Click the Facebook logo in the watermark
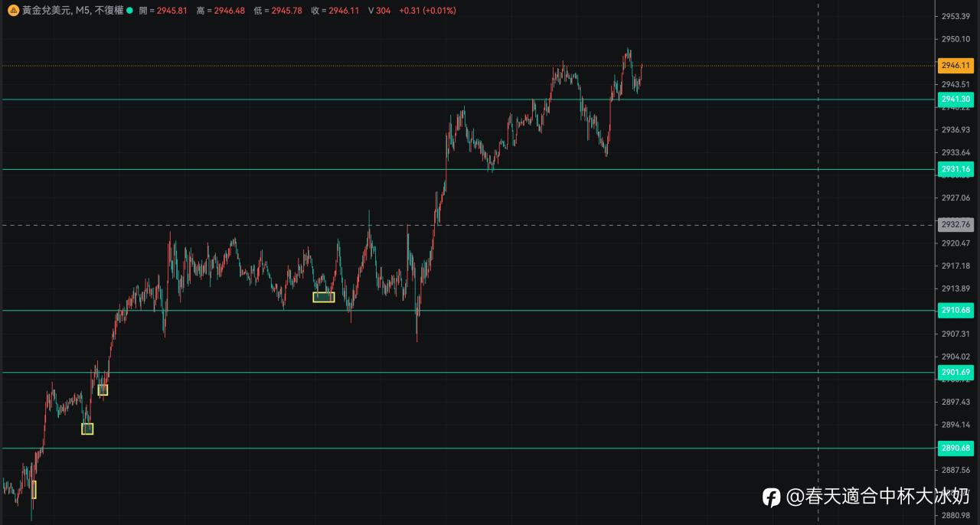The width and height of the screenshot is (980, 525). pos(772,497)
